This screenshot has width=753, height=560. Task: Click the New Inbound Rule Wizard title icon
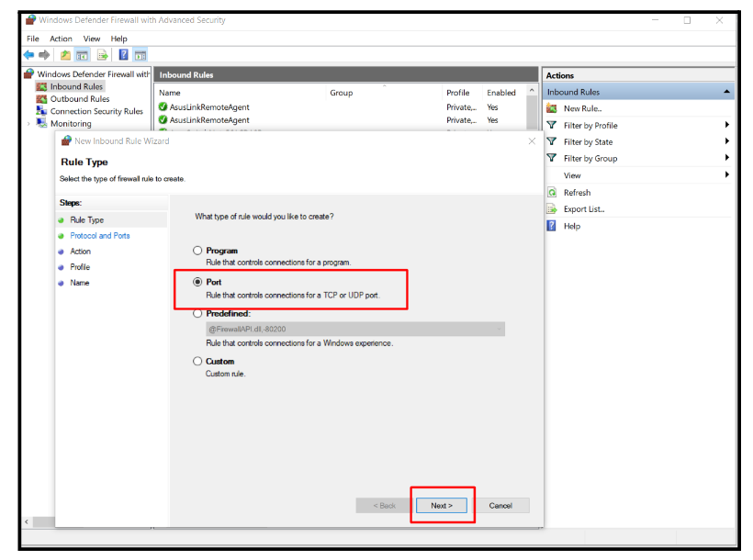click(x=66, y=140)
